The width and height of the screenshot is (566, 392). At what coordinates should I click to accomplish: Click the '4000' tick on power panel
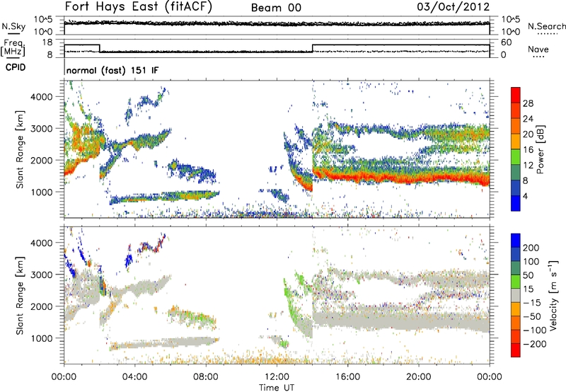[x=42, y=97]
